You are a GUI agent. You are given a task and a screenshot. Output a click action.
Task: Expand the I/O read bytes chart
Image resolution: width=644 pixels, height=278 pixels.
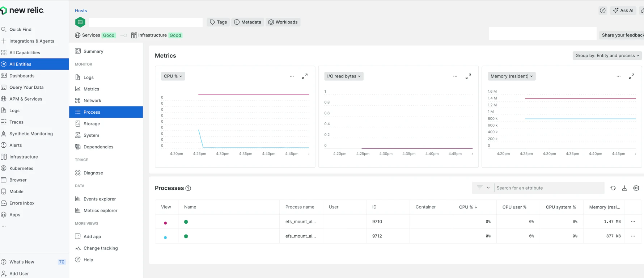pyautogui.click(x=468, y=76)
